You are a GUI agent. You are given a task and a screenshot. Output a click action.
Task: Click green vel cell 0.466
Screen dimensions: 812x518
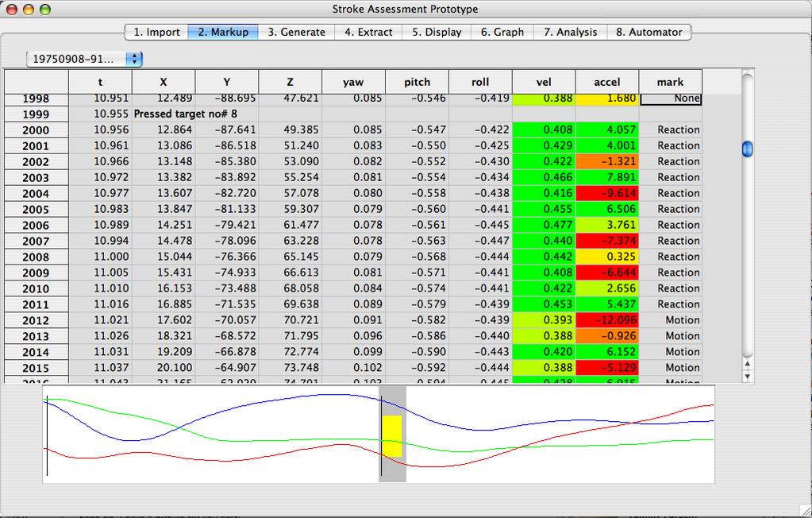tap(544, 177)
